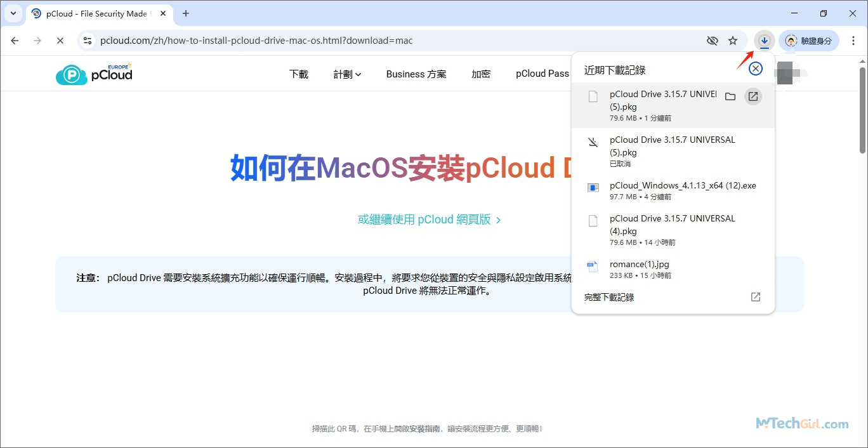The image size is (868, 448).
Task: Open Business 方案 nav item
Action: (416, 74)
